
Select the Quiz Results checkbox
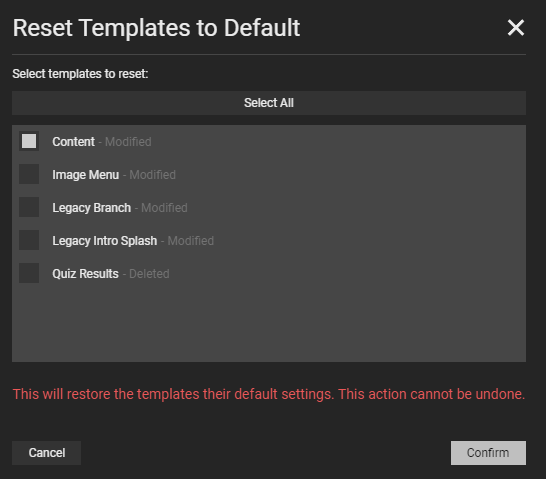tap(29, 273)
